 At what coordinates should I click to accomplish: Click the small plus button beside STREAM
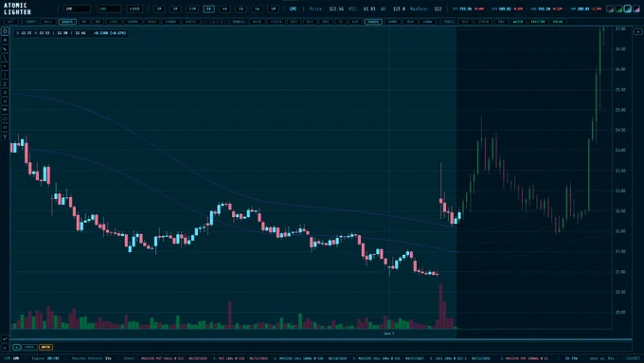(16, 348)
